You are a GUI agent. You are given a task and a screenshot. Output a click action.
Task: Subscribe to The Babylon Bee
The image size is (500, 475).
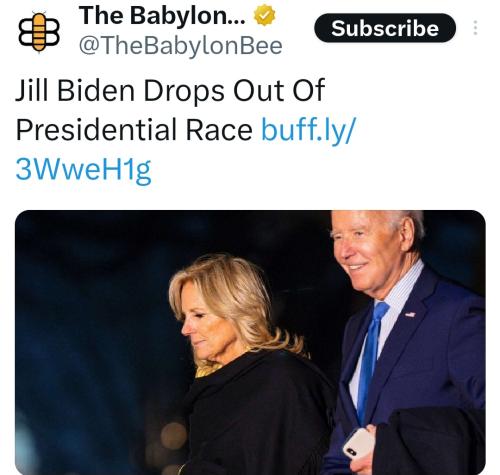click(x=385, y=28)
